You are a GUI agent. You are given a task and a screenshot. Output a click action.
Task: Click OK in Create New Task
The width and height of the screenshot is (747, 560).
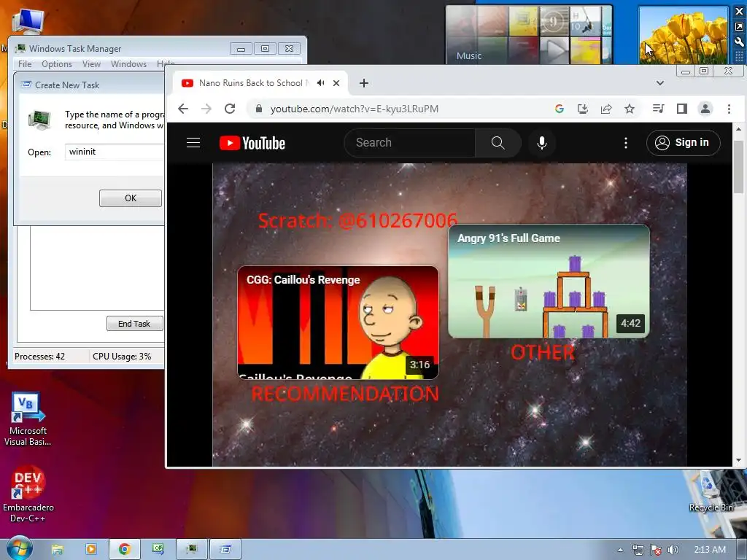tap(131, 198)
